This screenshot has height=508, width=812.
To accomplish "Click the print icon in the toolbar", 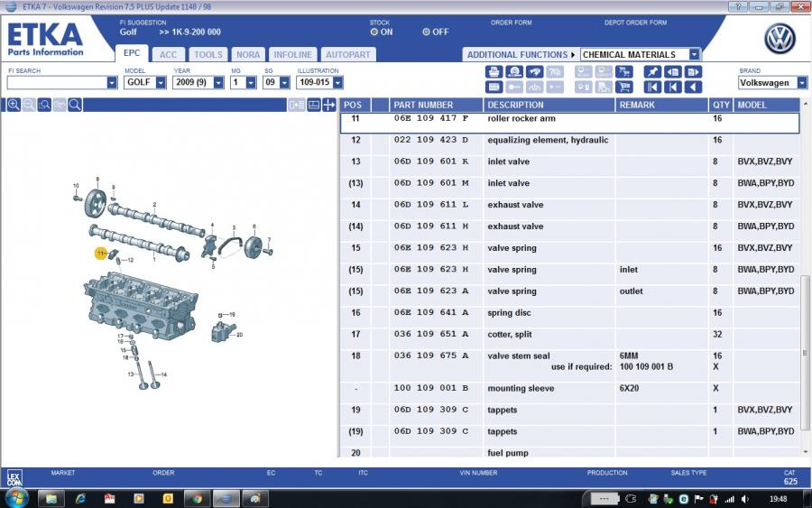I will [494, 72].
